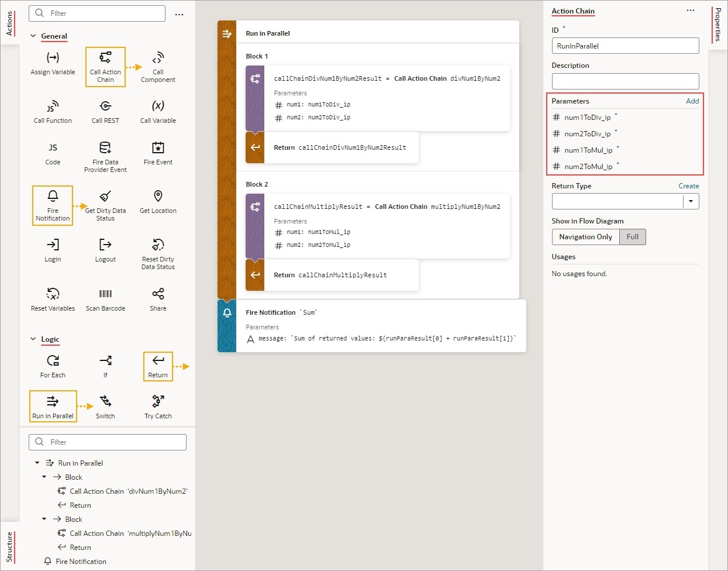Open the Actions palette options menu
The height and width of the screenshot is (571, 728).
(180, 14)
